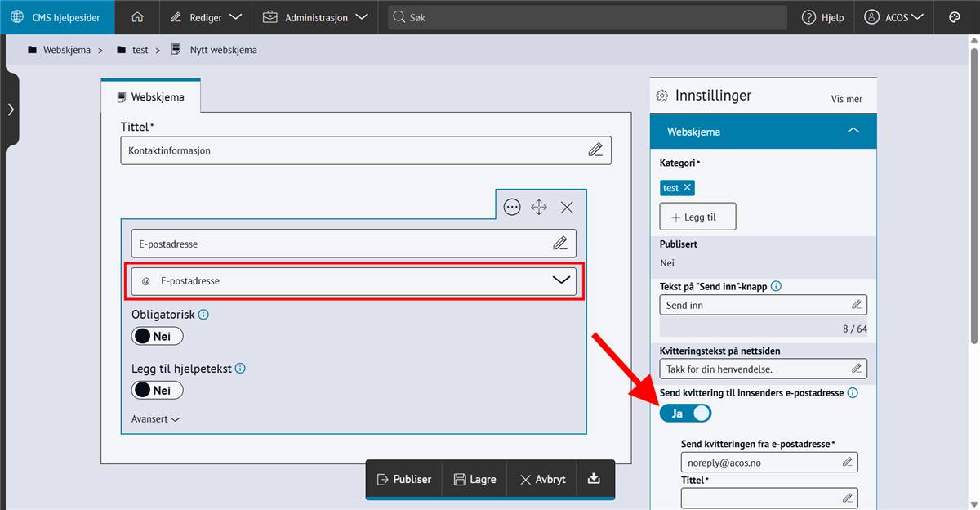Image resolution: width=980 pixels, height=510 pixels.
Task: Open the Rediger menu
Action: 206,17
